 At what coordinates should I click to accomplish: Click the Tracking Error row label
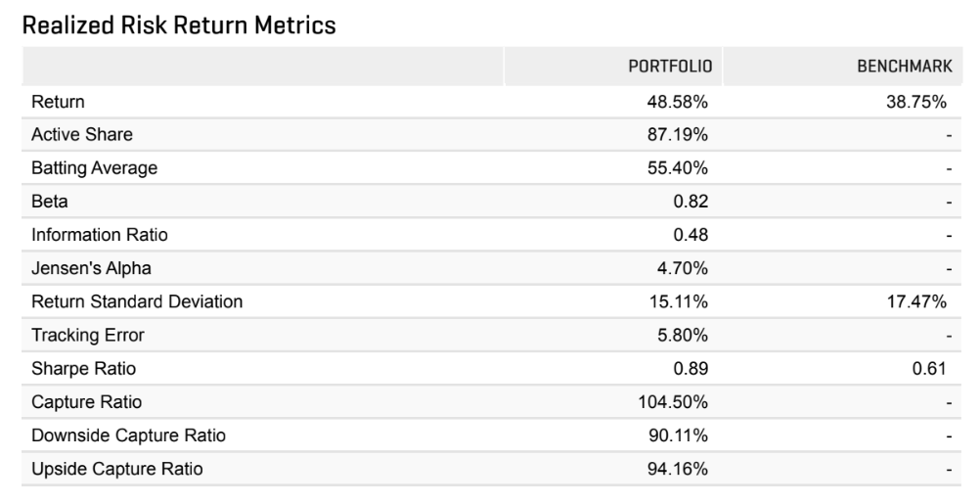(88, 336)
